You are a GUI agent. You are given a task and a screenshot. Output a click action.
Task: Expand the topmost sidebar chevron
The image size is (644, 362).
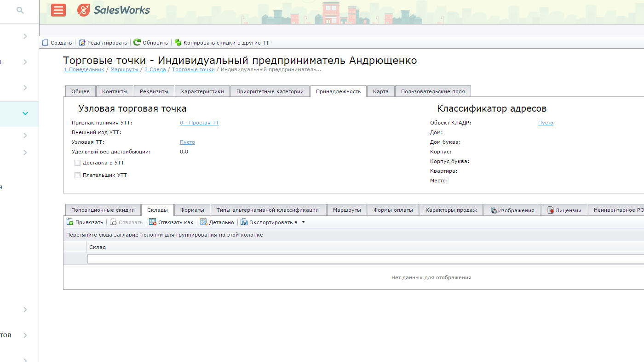pyautogui.click(x=25, y=36)
